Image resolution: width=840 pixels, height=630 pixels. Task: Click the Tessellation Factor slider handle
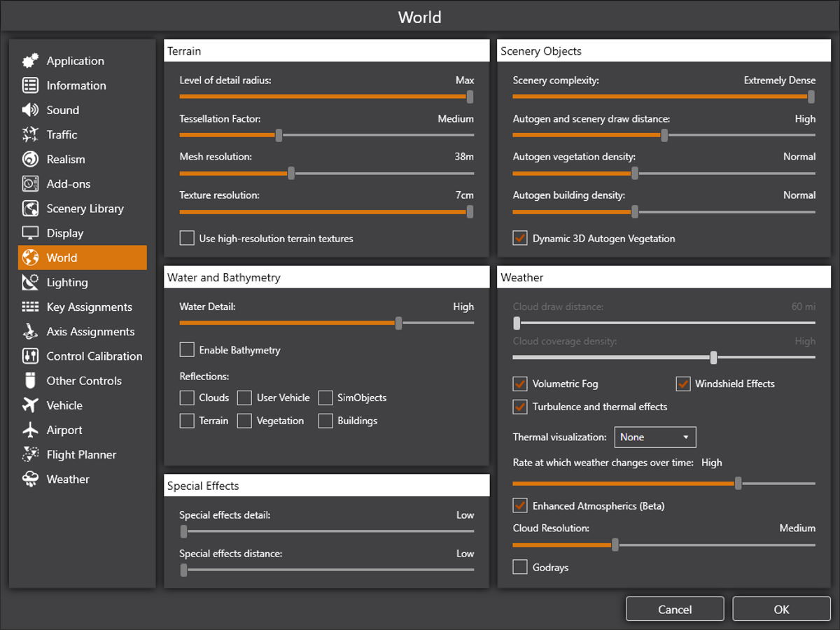pos(279,135)
